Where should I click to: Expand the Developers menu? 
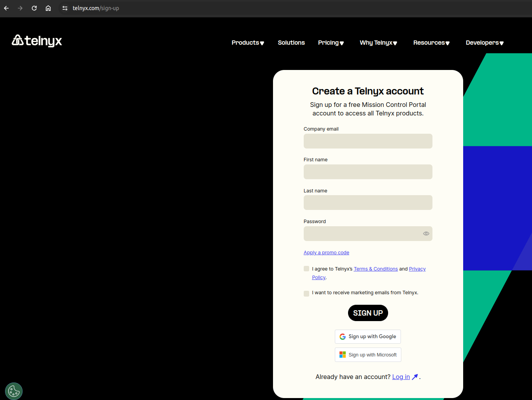[485, 43]
